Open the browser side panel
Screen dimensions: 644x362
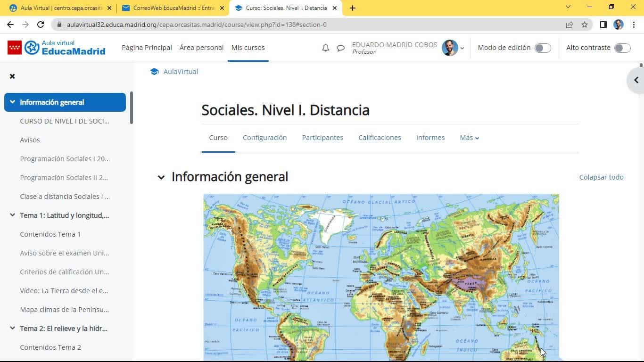[603, 25]
